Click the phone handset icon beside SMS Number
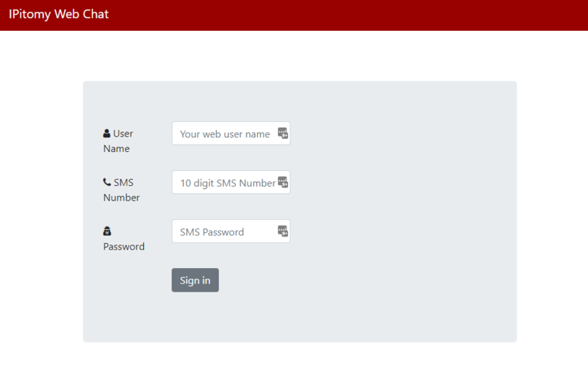The width and height of the screenshot is (588, 390). (x=107, y=182)
